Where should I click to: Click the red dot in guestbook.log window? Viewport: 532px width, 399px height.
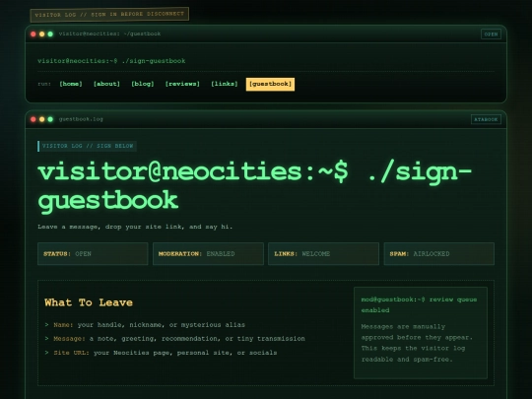coord(33,119)
